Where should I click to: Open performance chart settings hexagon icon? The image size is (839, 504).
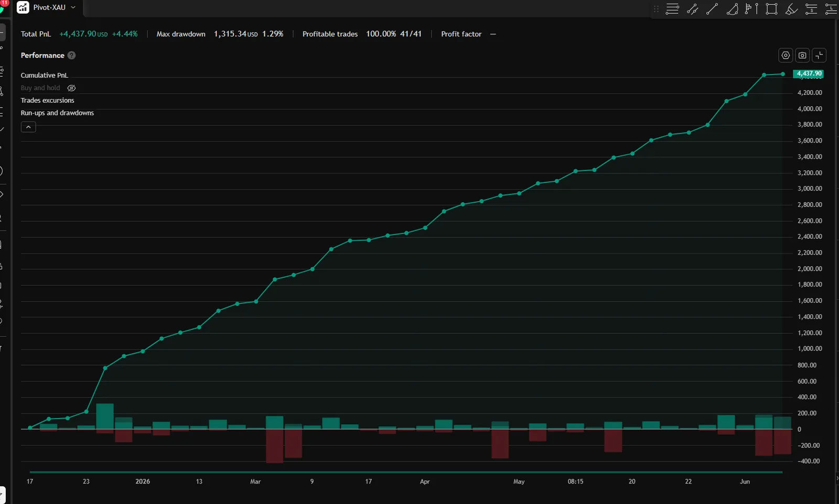pos(786,55)
